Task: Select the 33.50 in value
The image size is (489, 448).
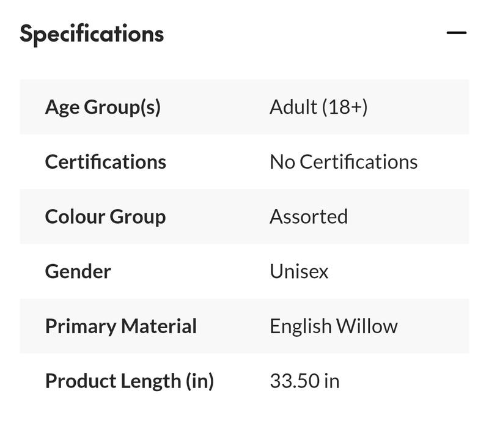Action: pos(304,381)
